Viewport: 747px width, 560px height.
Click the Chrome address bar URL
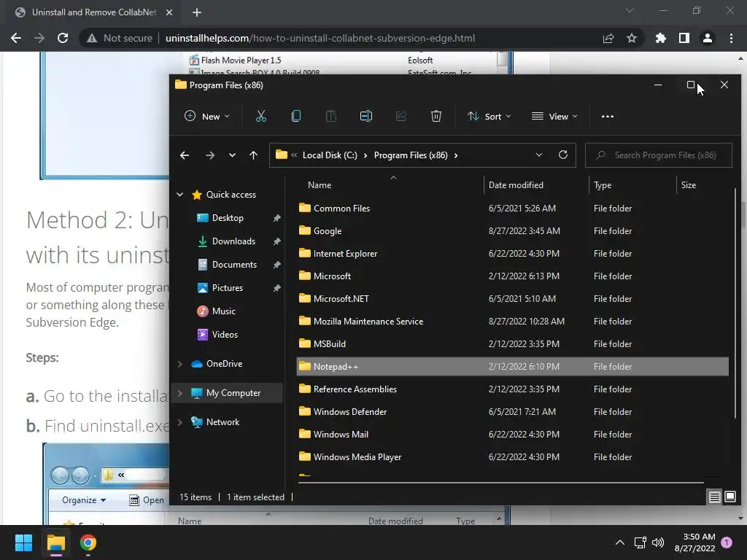pyautogui.click(x=320, y=38)
